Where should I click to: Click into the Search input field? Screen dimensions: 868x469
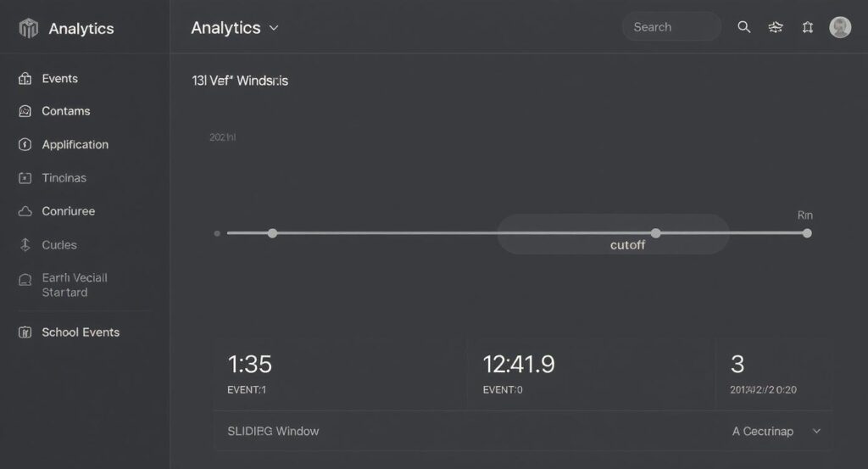tap(671, 27)
